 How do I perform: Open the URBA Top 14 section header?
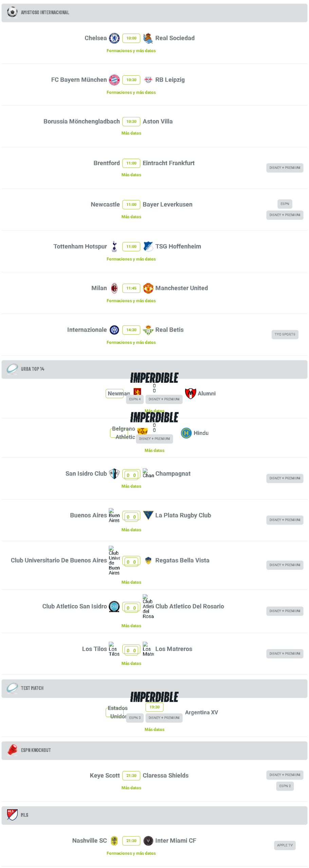tap(154, 369)
